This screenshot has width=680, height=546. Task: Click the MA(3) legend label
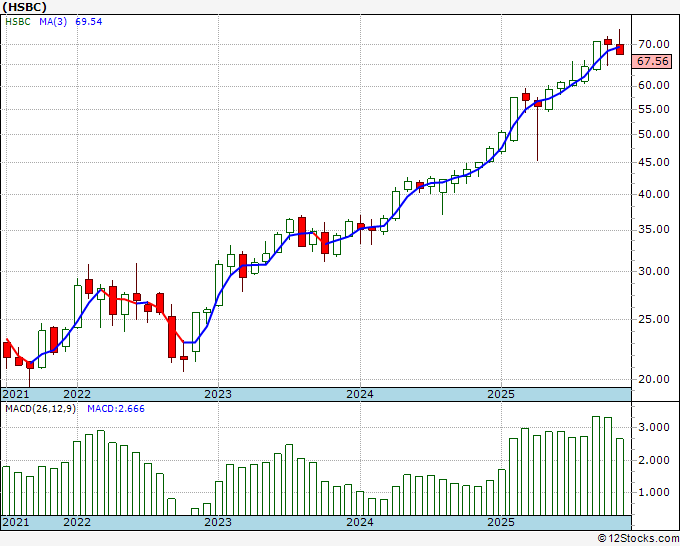tap(53, 22)
